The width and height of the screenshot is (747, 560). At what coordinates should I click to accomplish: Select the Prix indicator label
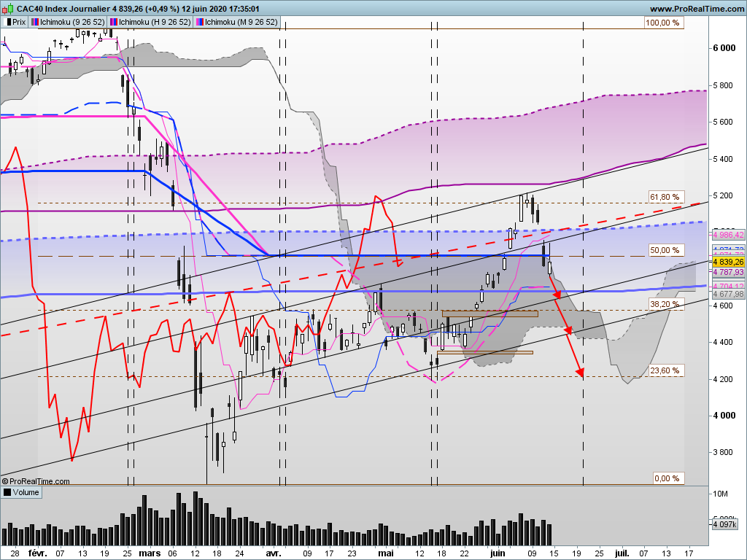(19, 22)
